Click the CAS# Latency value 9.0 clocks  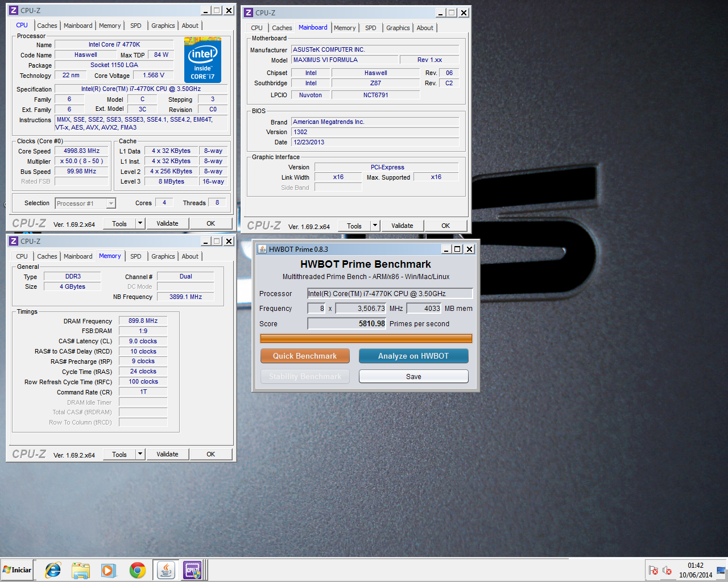point(143,341)
